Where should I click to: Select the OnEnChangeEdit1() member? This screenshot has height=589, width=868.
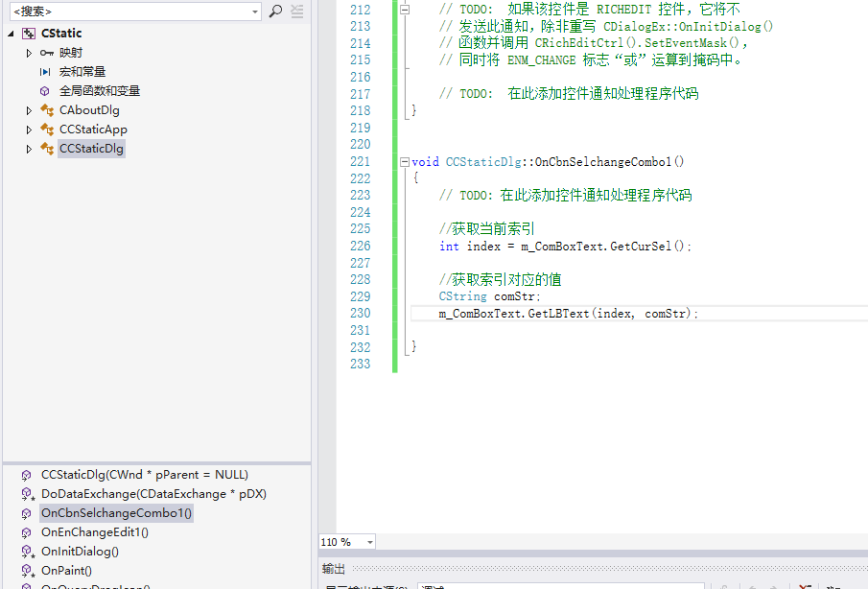[x=95, y=532]
